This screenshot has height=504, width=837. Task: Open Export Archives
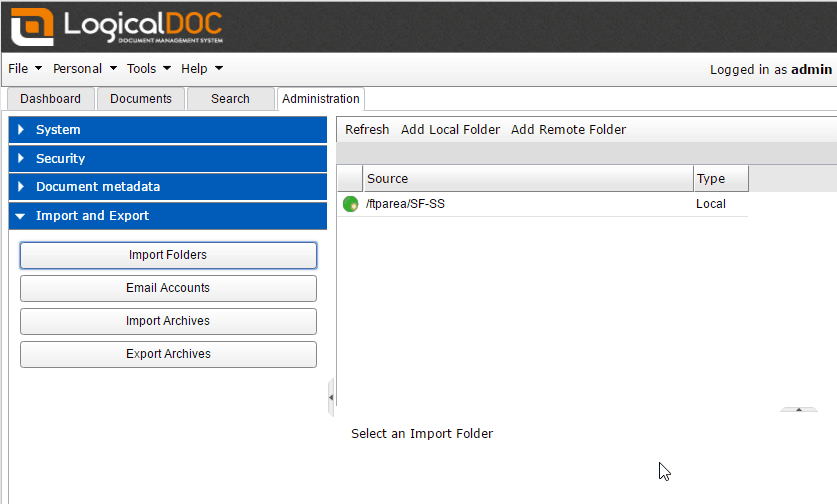168,355
